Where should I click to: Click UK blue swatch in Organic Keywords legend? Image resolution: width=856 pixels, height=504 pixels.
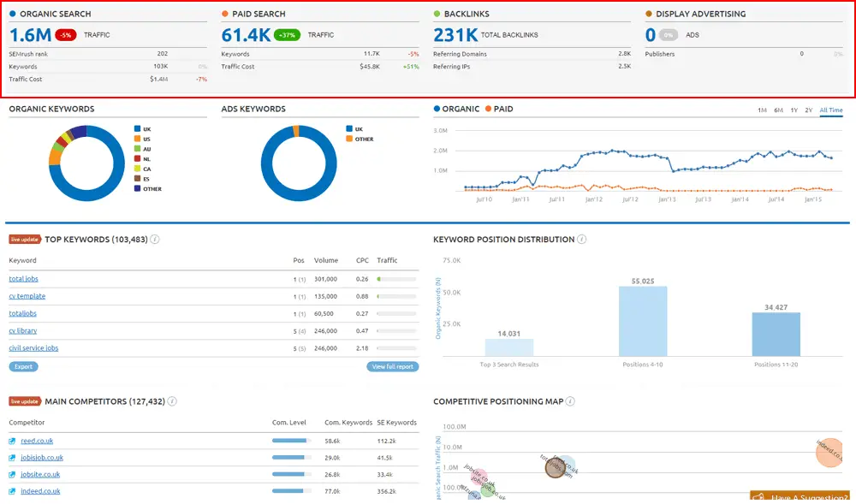pyautogui.click(x=138, y=129)
